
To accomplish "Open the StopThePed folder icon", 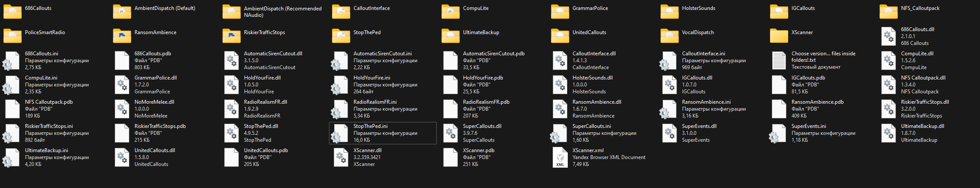I will click(341, 36).
